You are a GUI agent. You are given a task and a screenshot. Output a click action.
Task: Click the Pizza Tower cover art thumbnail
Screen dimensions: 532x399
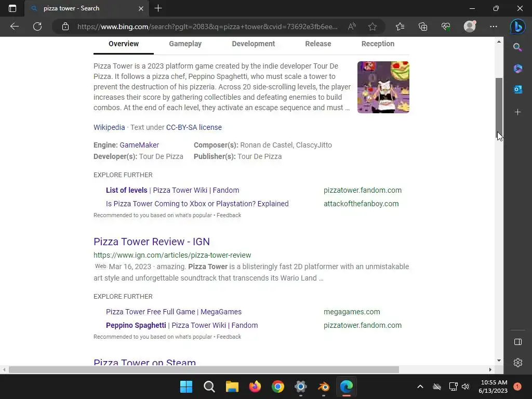tap(383, 87)
